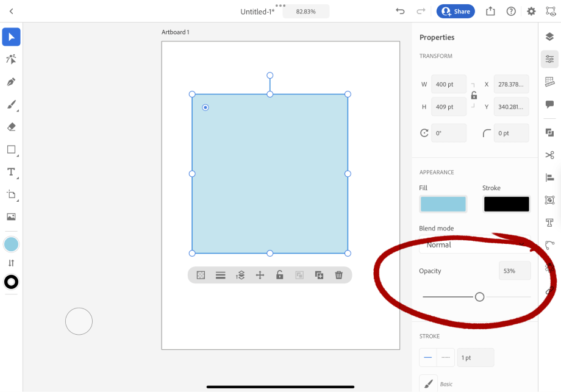Select the Paintbrush tool
Image resolution: width=561 pixels, height=392 pixels.
tap(11, 104)
